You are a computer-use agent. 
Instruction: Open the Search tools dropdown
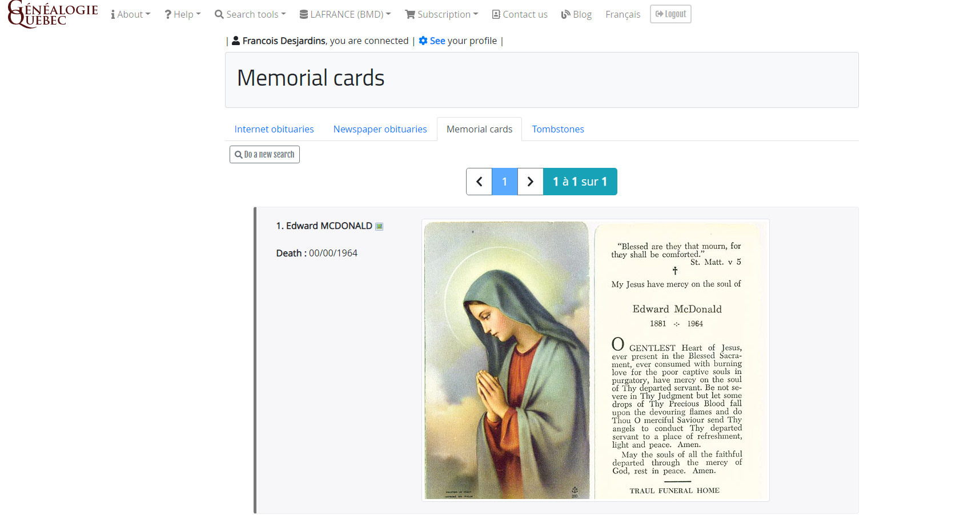point(250,14)
